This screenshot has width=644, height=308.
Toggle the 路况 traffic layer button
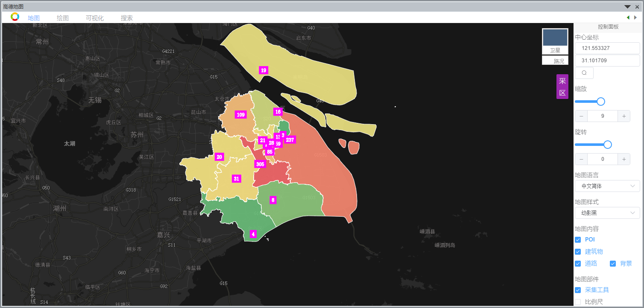pyautogui.click(x=555, y=61)
